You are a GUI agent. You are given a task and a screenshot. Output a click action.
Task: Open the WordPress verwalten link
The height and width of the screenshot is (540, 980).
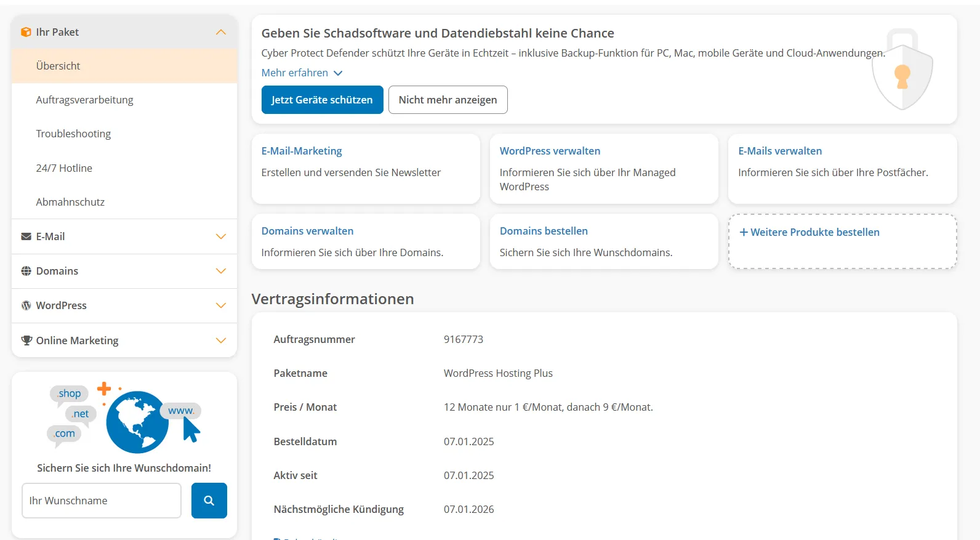[550, 151]
